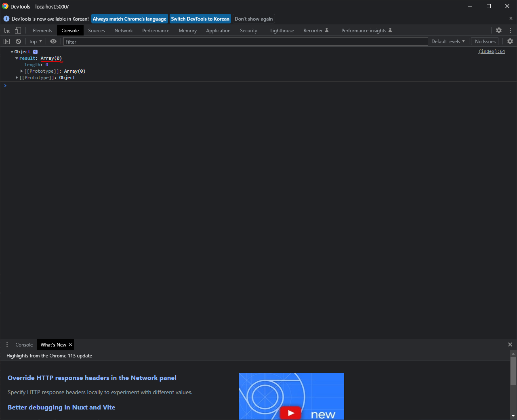Expand the [[Prototype]]: Array(0) entry
This screenshot has width=517, height=420.
pyautogui.click(x=21, y=71)
